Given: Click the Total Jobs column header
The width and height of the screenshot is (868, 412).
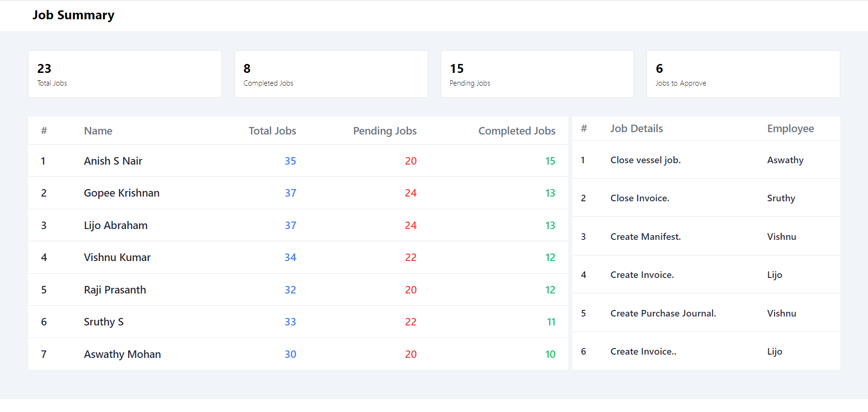Looking at the screenshot, I should pos(273,131).
